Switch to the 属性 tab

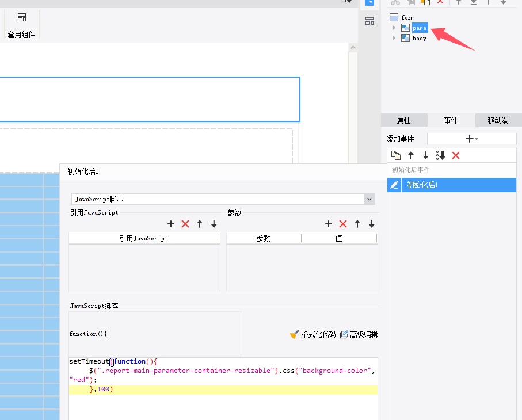point(403,120)
